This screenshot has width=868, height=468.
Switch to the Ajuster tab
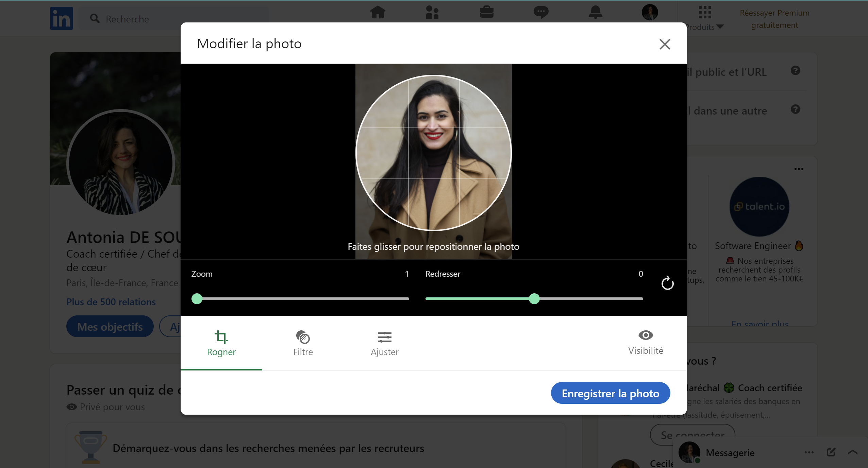tap(384, 343)
